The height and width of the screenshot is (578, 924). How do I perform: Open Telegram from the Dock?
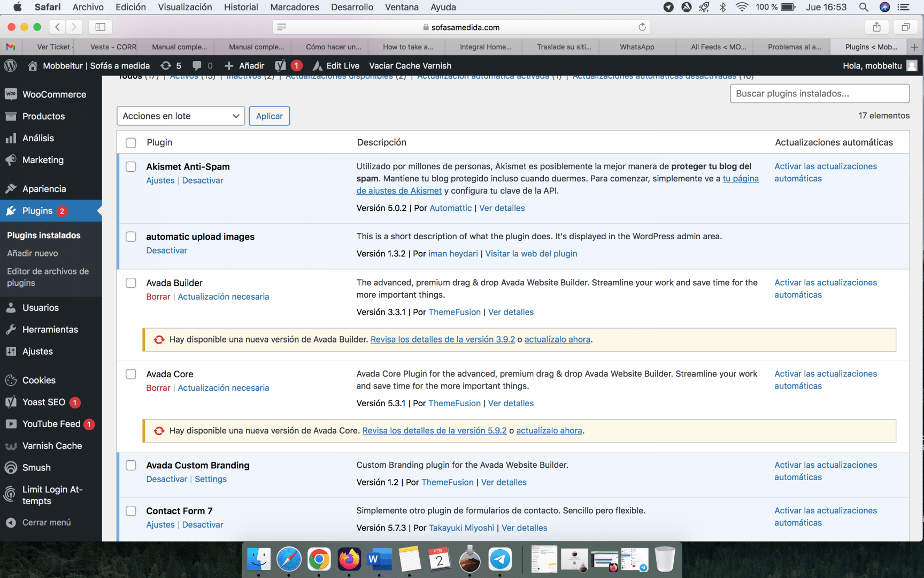500,560
